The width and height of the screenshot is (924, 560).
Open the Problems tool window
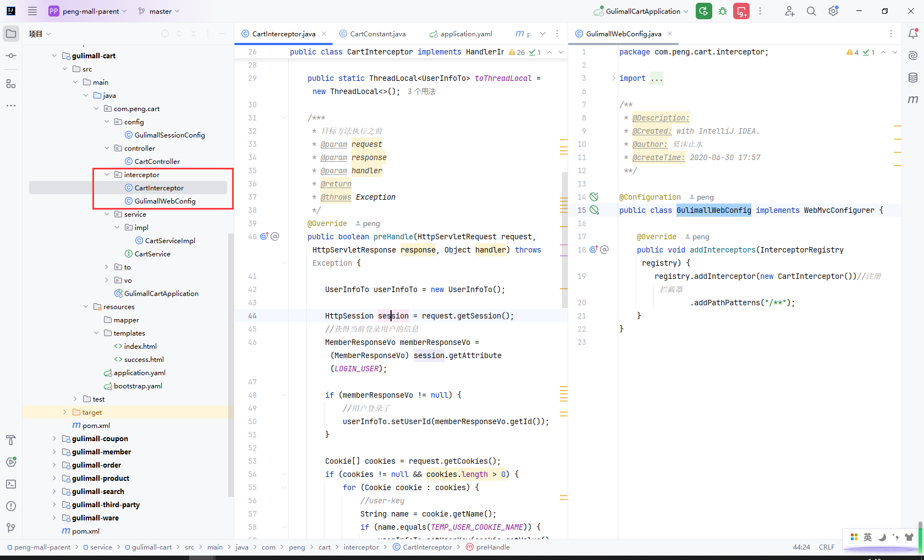pos(11,506)
